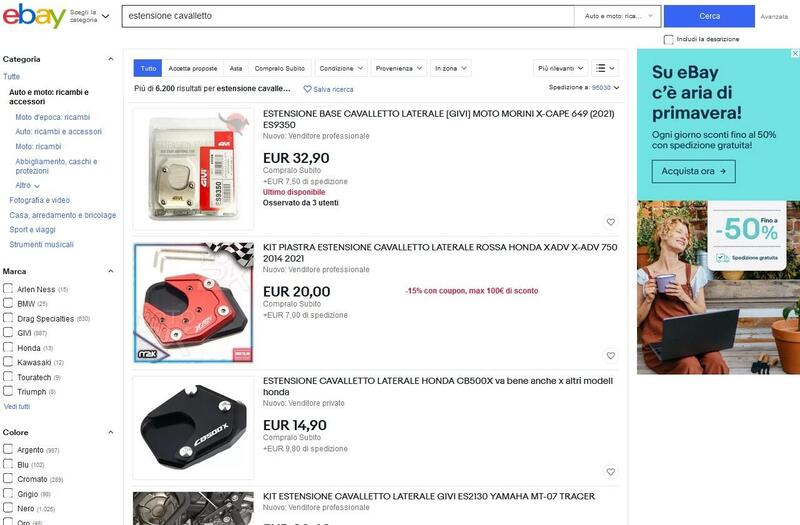This screenshot has width=800, height=525.
Task: Favorite the Honda CB500X listing with heart
Action: (x=611, y=472)
